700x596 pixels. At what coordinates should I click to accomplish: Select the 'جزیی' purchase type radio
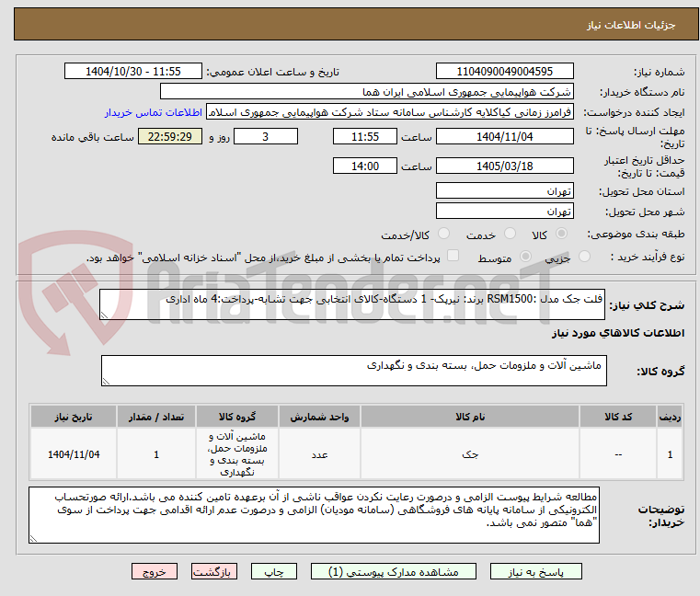(x=584, y=257)
